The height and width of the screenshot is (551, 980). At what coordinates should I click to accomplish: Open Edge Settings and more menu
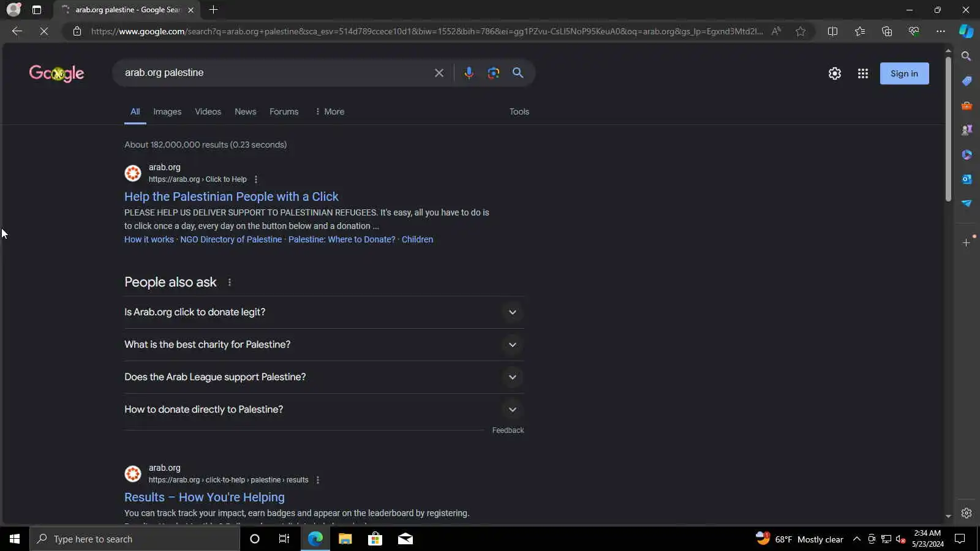[x=941, y=31]
